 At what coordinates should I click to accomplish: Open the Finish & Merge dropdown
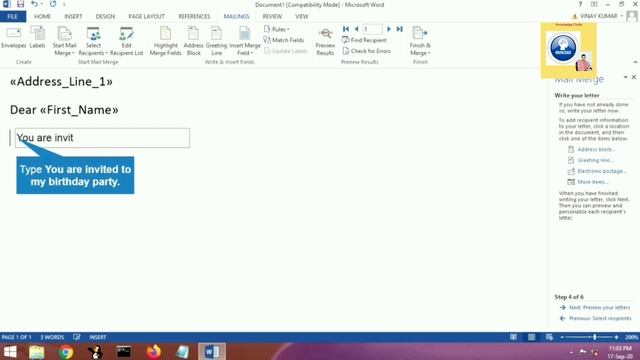420,41
